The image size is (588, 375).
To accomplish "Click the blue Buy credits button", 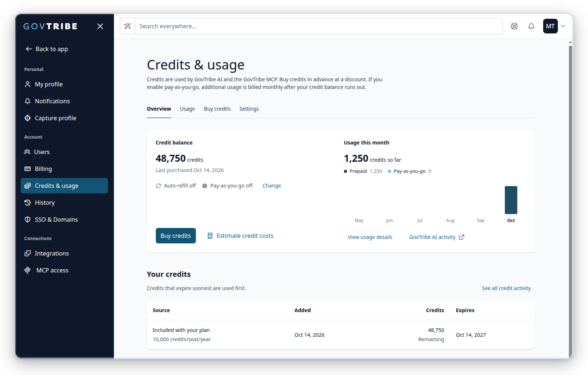I will coord(176,236).
